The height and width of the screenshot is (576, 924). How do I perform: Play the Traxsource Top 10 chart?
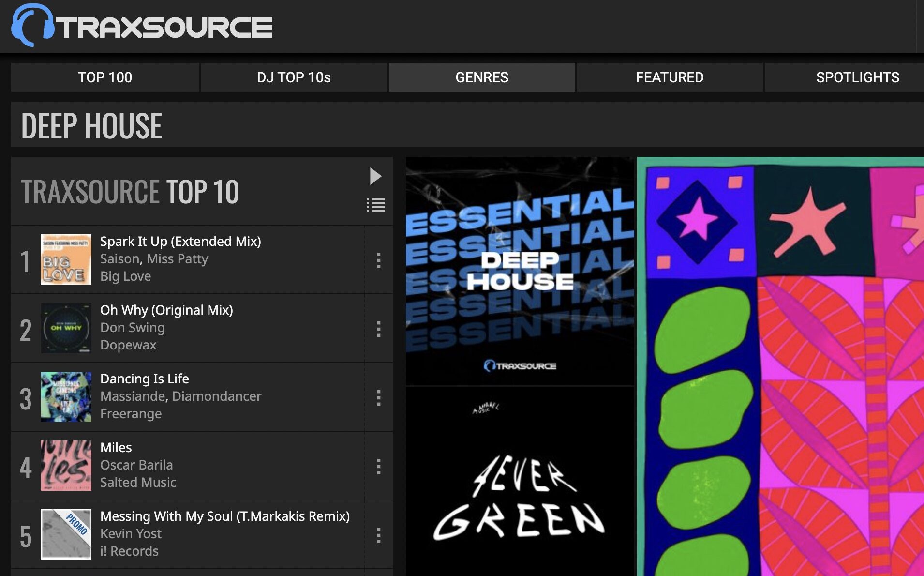tap(375, 176)
